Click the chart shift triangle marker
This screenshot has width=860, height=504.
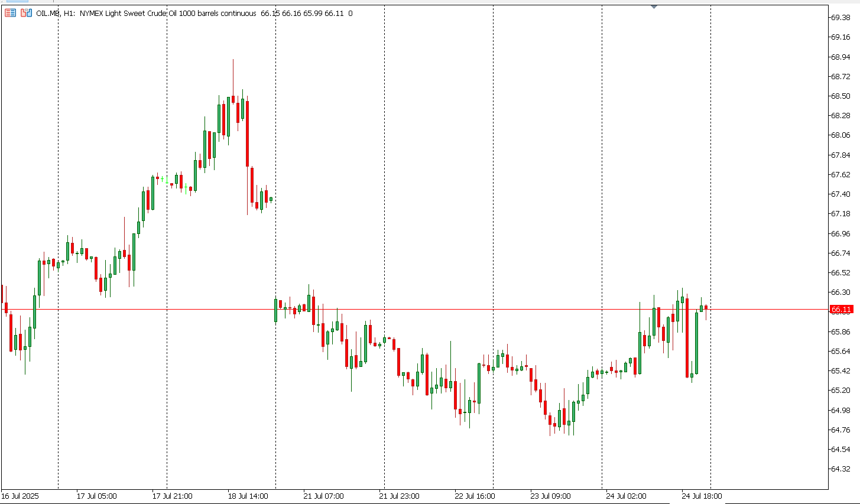point(654,6)
